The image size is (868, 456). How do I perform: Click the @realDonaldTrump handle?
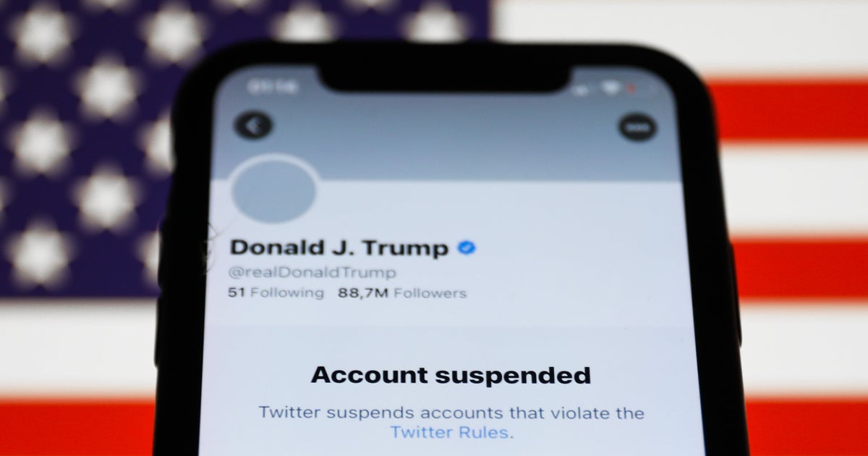(x=312, y=273)
